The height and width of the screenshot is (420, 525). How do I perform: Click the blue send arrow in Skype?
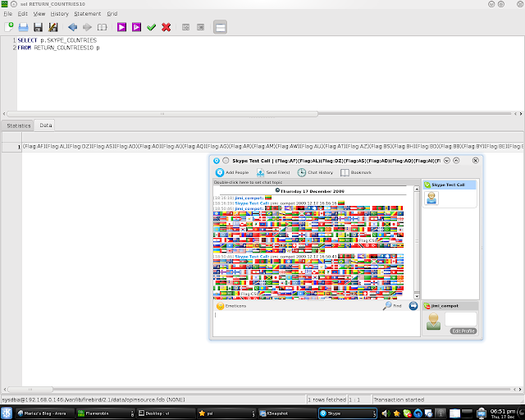pos(413,306)
